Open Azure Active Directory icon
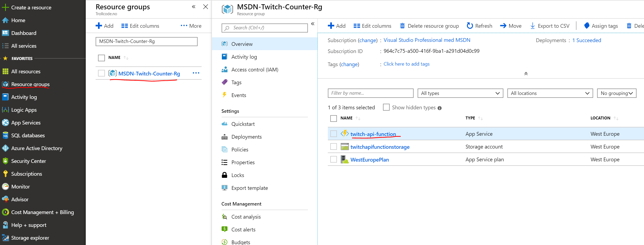The height and width of the screenshot is (245, 644). pos(5,148)
